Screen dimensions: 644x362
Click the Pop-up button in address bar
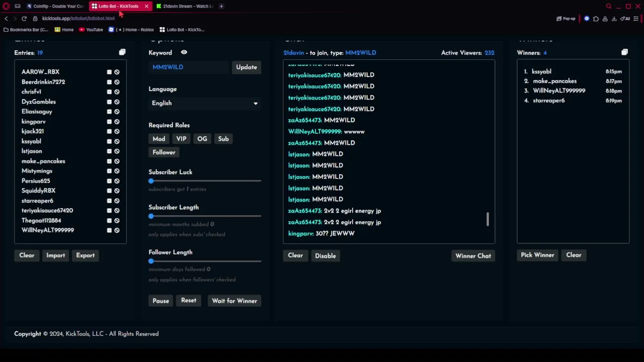click(x=566, y=19)
